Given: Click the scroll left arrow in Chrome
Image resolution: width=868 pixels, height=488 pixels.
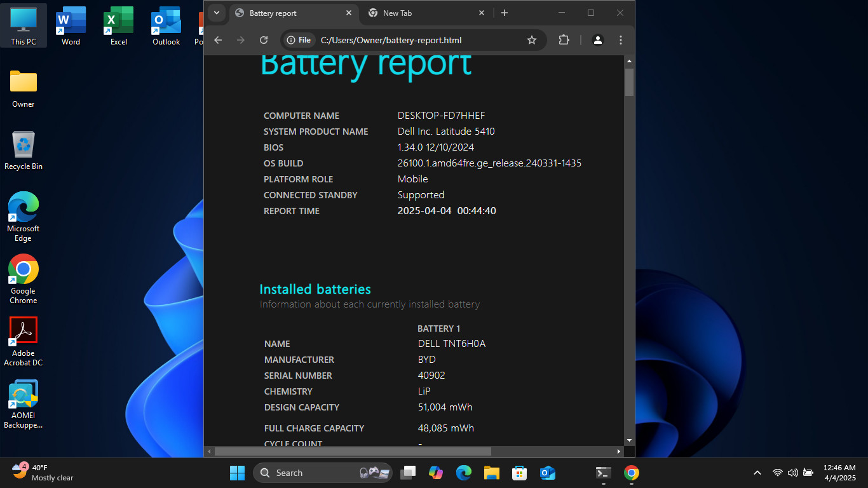Looking at the screenshot, I should [x=210, y=451].
